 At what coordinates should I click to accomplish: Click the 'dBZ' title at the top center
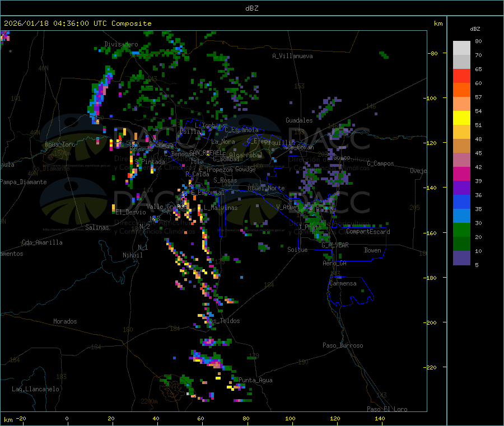click(251, 8)
